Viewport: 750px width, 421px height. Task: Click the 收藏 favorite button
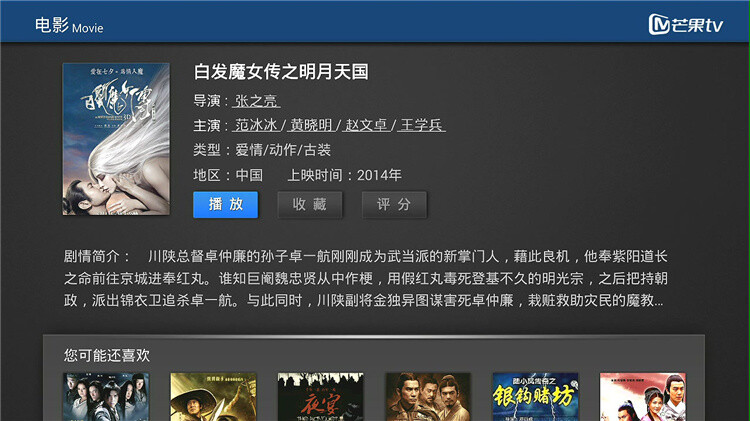tap(309, 205)
